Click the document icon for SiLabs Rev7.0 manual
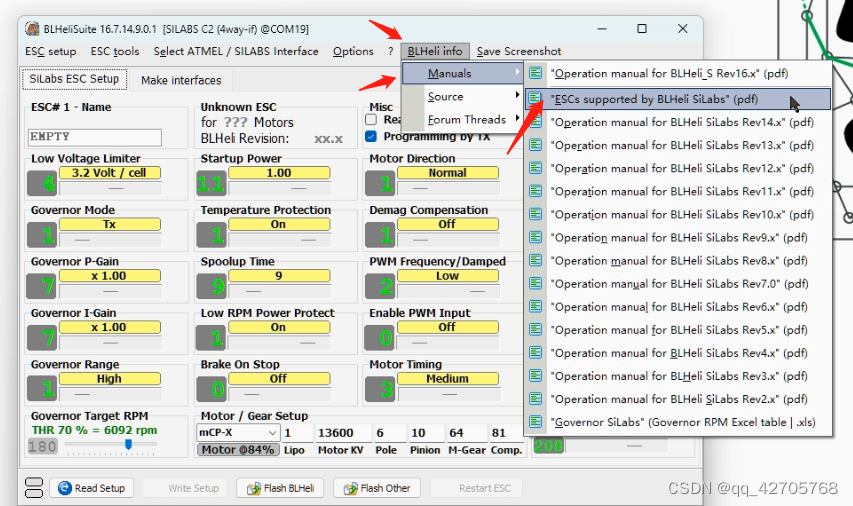The height and width of the screenshot is (506, 853). click(x=536, y=283)
